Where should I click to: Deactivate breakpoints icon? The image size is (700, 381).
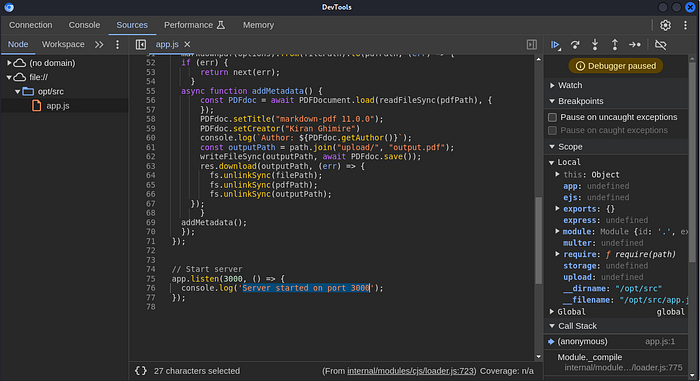660,45
